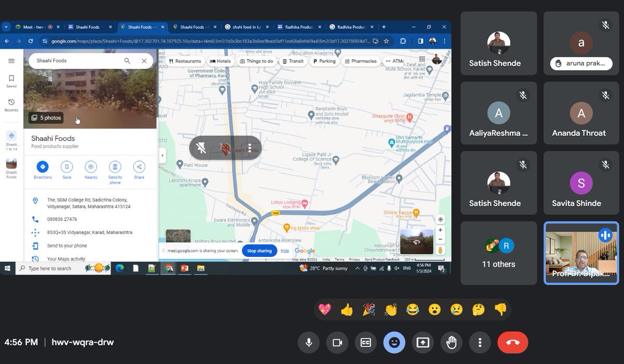Open the present screen button
Image resolution: width=624 pixels, height=364 pixels.
click(x=423, y=342)
